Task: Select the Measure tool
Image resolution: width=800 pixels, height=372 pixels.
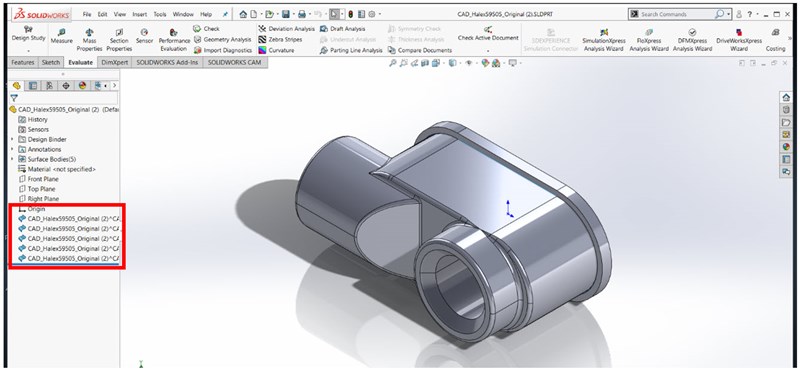Action: click(x=62, y=37)
